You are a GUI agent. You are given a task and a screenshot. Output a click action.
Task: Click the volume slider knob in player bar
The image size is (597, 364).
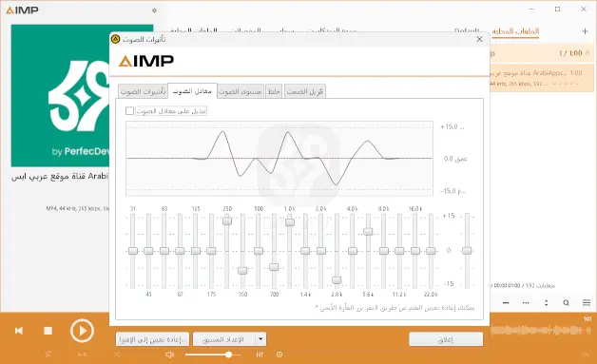coord(228,354)
